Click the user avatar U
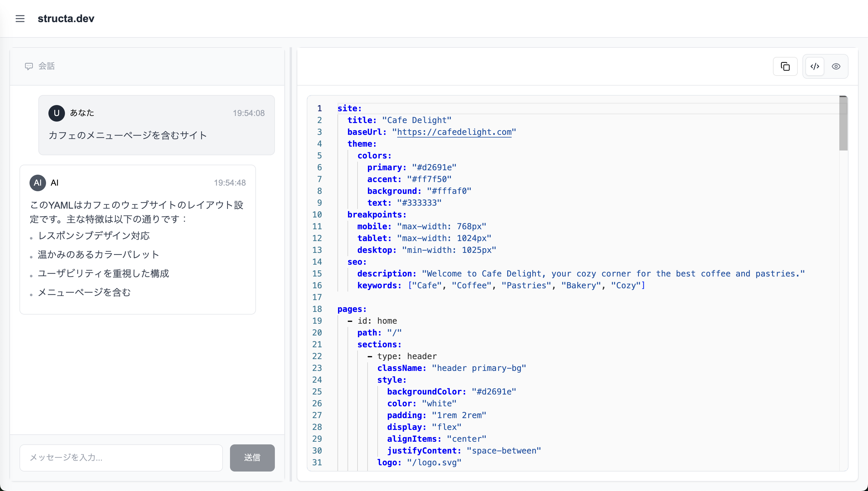 click(x=56, y=113)
